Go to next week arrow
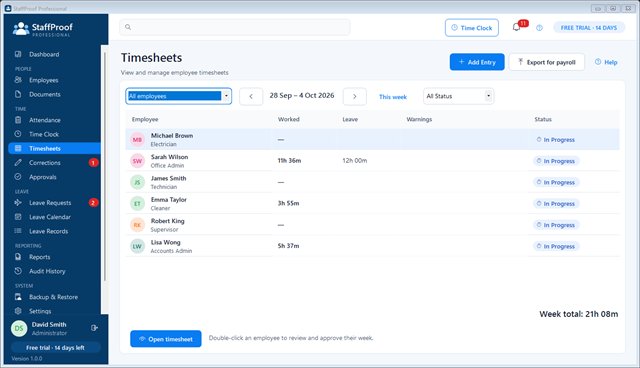This screenshot has width=640, height=368. (x=355, y=97)
